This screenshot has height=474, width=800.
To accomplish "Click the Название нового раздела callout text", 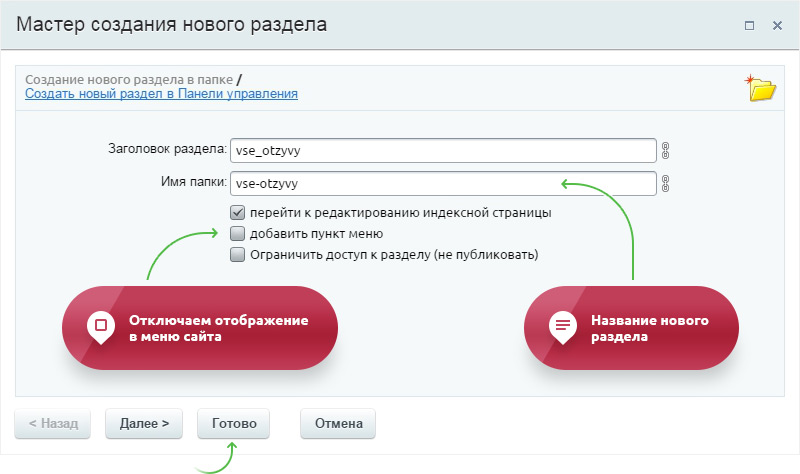I will pos(650,329).
